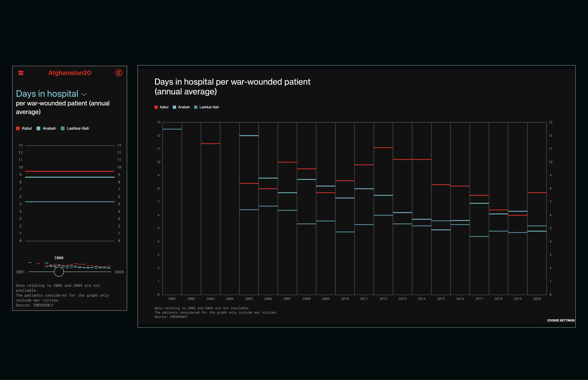Click the red Kabul legend square on large chart
The image size is (588, 380).
point(156,107)
